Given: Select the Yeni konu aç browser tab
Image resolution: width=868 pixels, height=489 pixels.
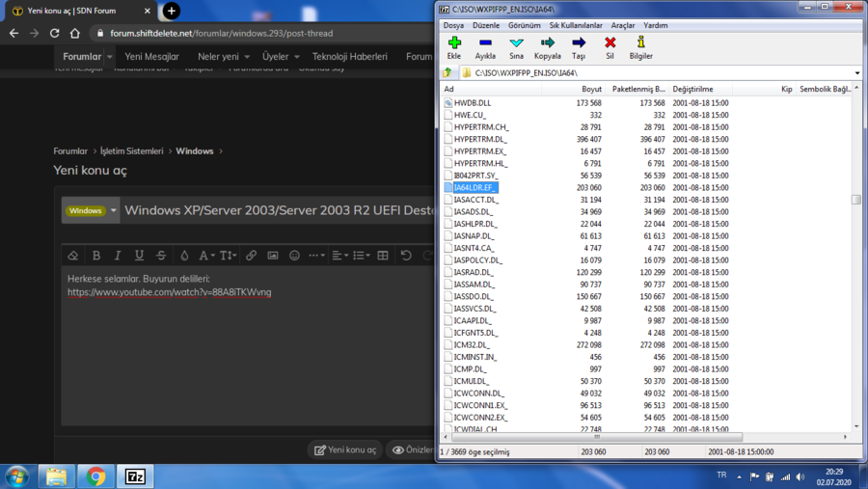Looking at the screenshot, I should (80, 11).
